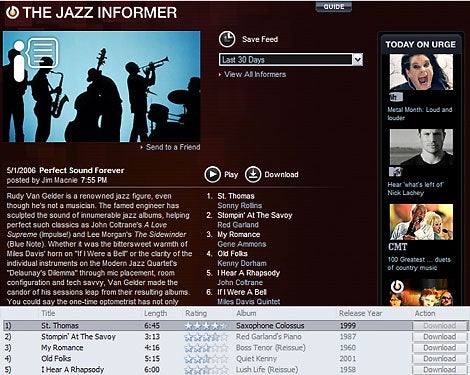Click the Sonny Rollins artist link
Viewport: 470px width, 375px height.
click(x=240, y=206)
